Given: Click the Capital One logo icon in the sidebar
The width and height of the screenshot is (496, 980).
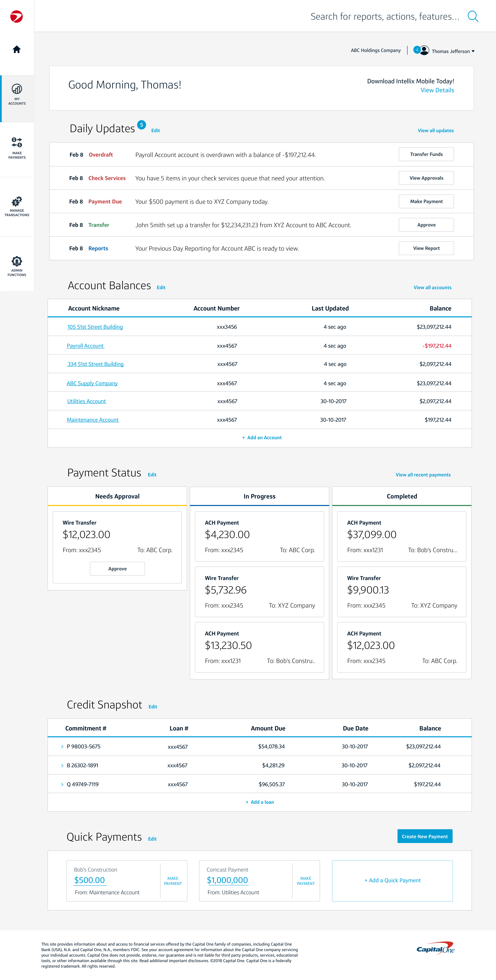Looking at the screenshot, I should click(16, 17).
